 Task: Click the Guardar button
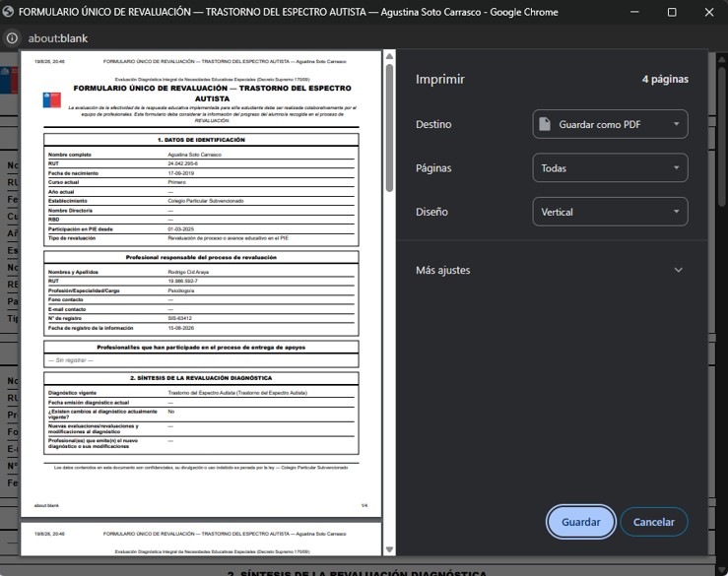(581, 522)
